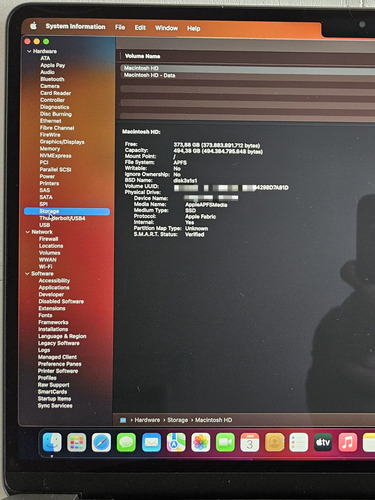Image resolution: width=375 pixels, height=500 pixels.
Task: Select the highlighted Storage item
Action: click(x=67, y=211)
